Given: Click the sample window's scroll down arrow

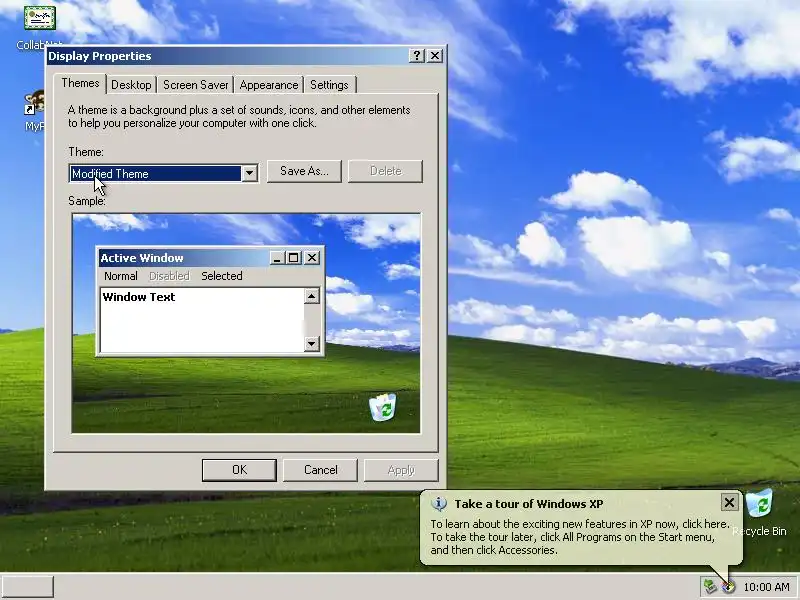Looking at the screenshot, I should click(x=312, y=344).
